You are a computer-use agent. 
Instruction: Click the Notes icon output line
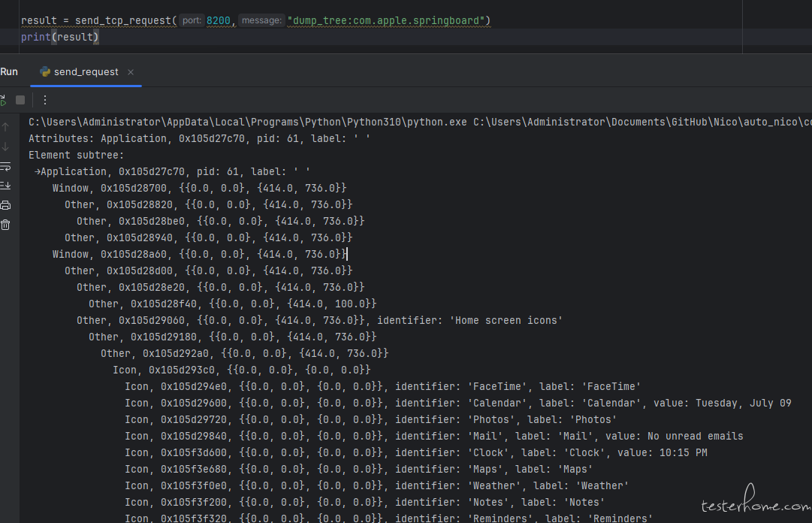pos(365,503)
